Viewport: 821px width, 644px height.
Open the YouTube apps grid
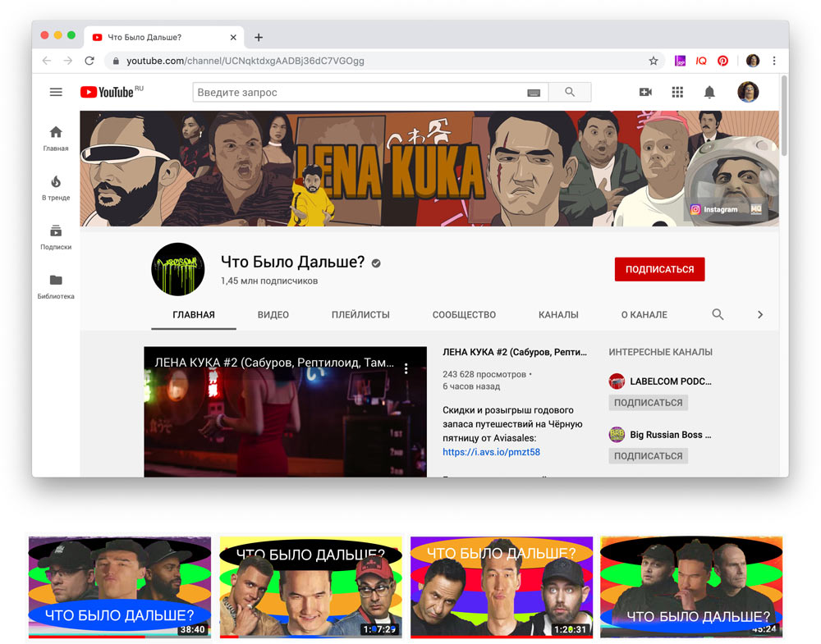point(677,93)
